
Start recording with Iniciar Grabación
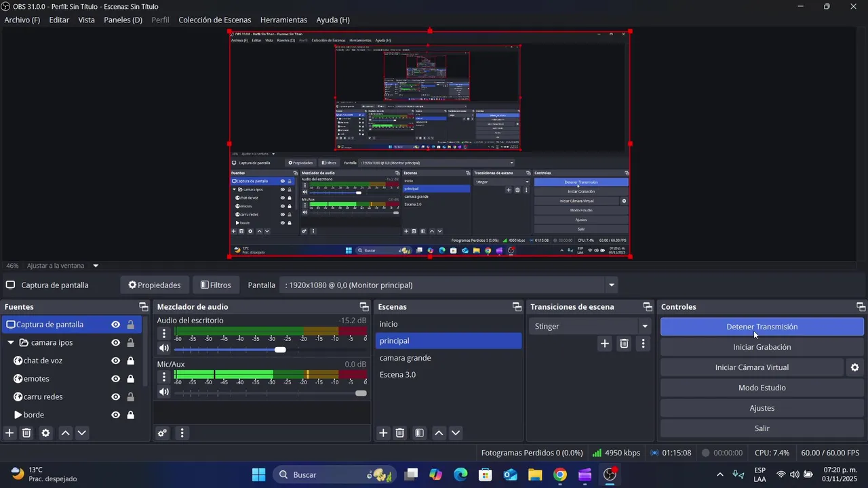[762, 347]
